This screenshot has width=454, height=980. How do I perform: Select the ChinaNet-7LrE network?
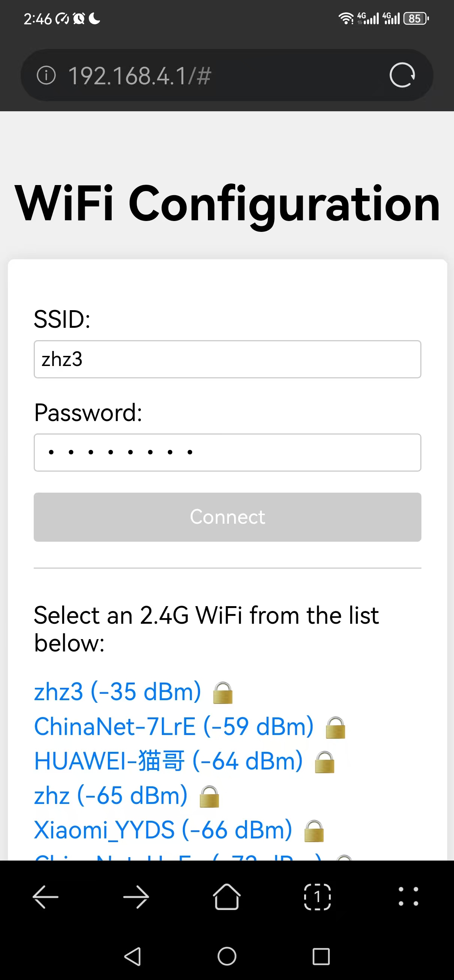click(190, 727)
